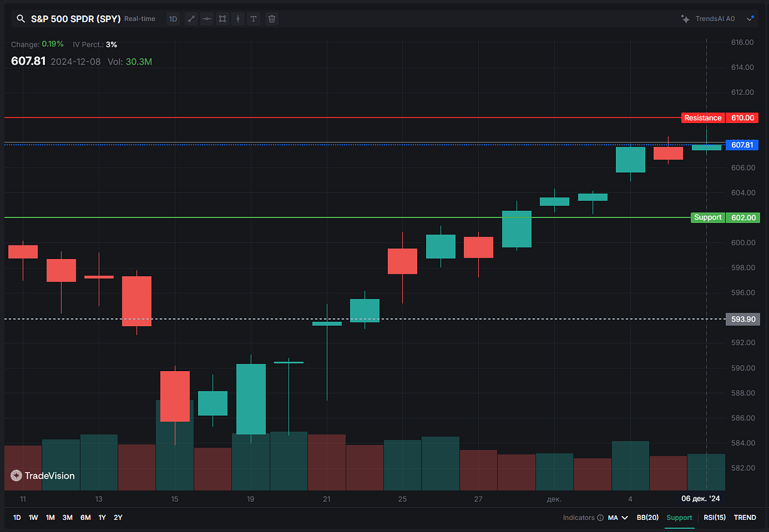Activate the rectangle selection drawing tool

tap(222, 19)
